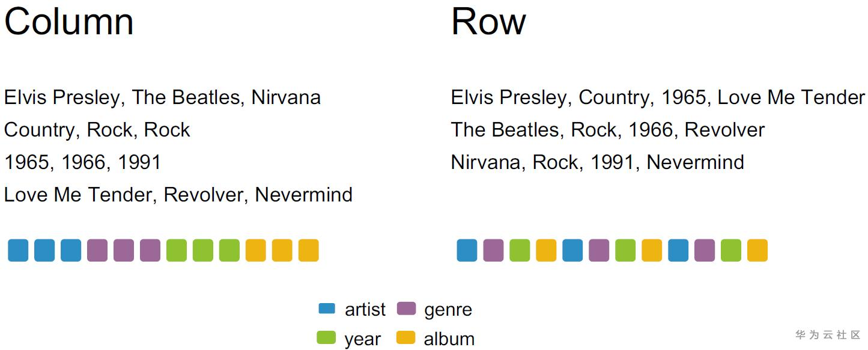The height and width of the screenshot is (350, 868).
Task: Select the yellow album legend swatch
Action: point(406,338)
